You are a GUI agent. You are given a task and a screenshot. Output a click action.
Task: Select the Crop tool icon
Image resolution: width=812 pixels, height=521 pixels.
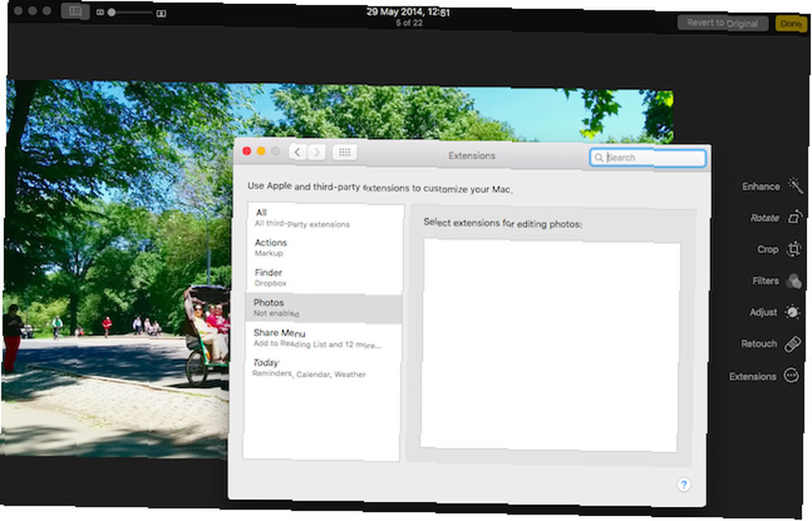tap(794, 249)
